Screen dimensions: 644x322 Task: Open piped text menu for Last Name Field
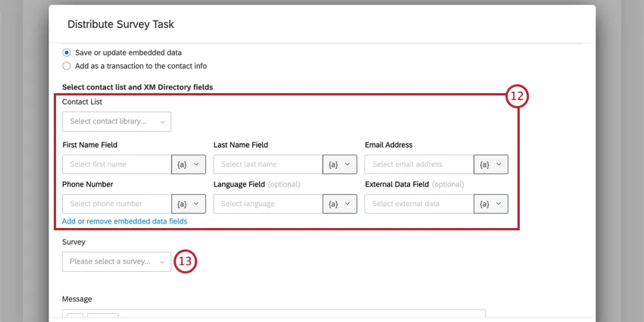tap(339, 164)
